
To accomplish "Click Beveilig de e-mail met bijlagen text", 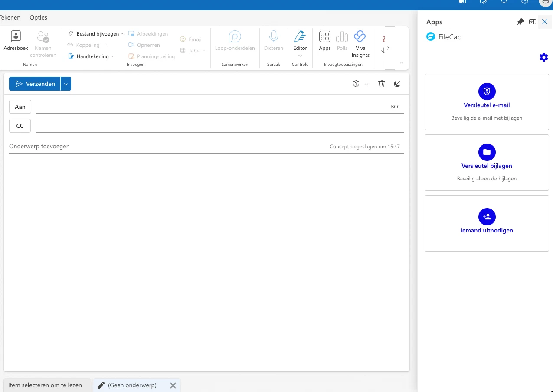I will tap(487, 118).
